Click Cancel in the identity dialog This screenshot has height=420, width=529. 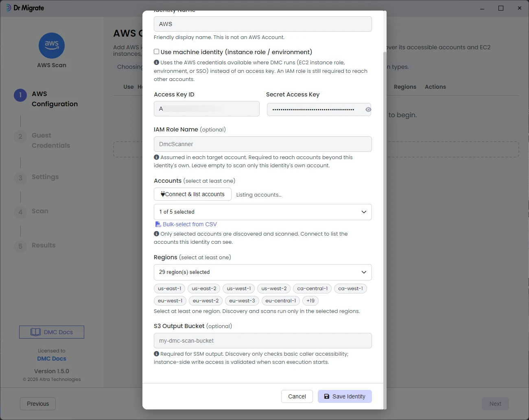click(297, 396)
